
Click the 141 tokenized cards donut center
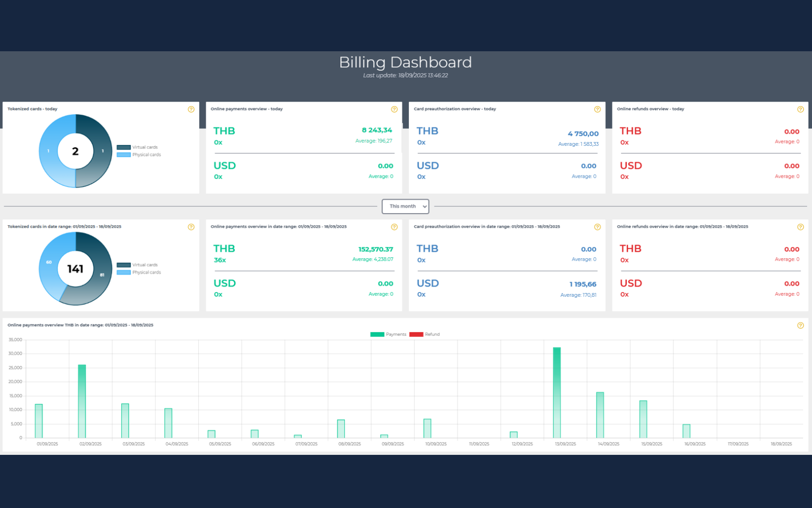point(75,269)
